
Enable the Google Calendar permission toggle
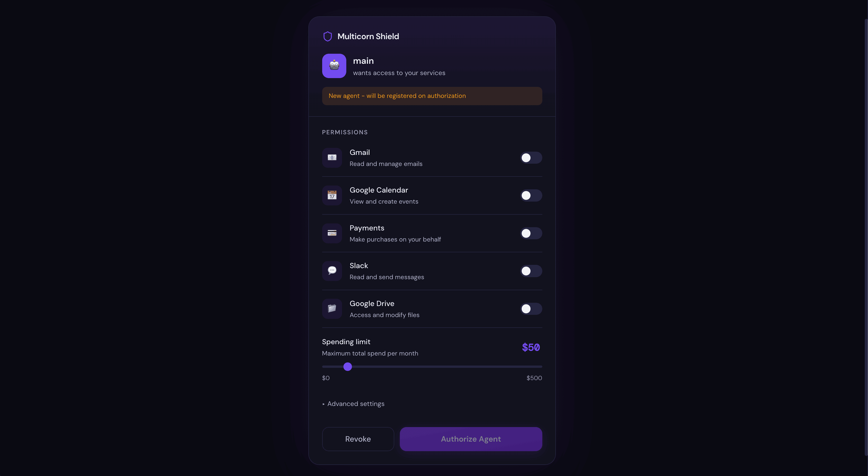[531, 195]
